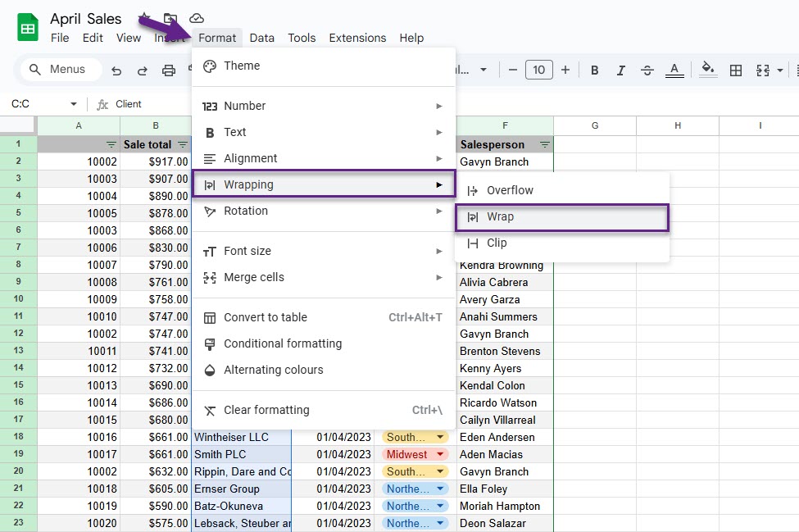
Task: Click the formula bar showing Client
Action: pyautogui.click(x=129, y=104)
